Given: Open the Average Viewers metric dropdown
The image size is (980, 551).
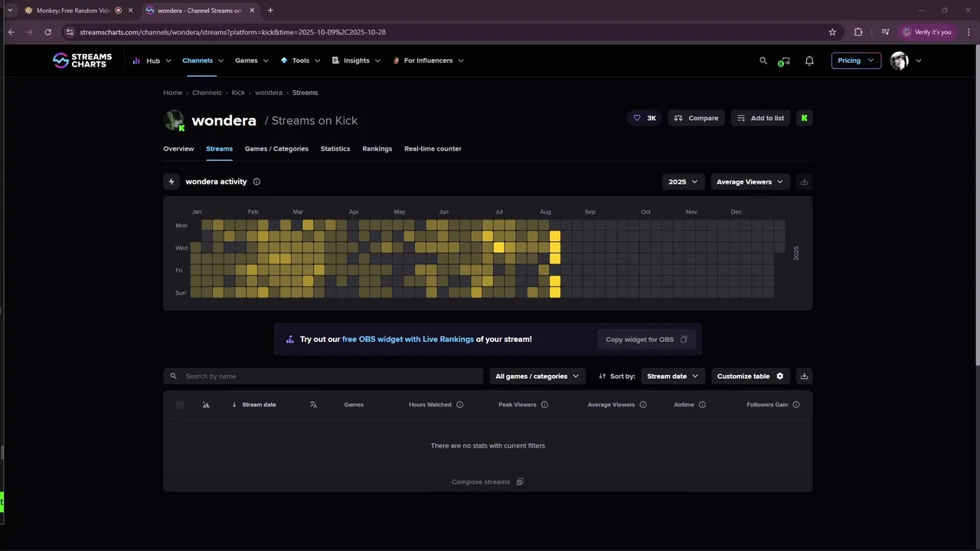Looking at the screenshot, I should point(750,181).
